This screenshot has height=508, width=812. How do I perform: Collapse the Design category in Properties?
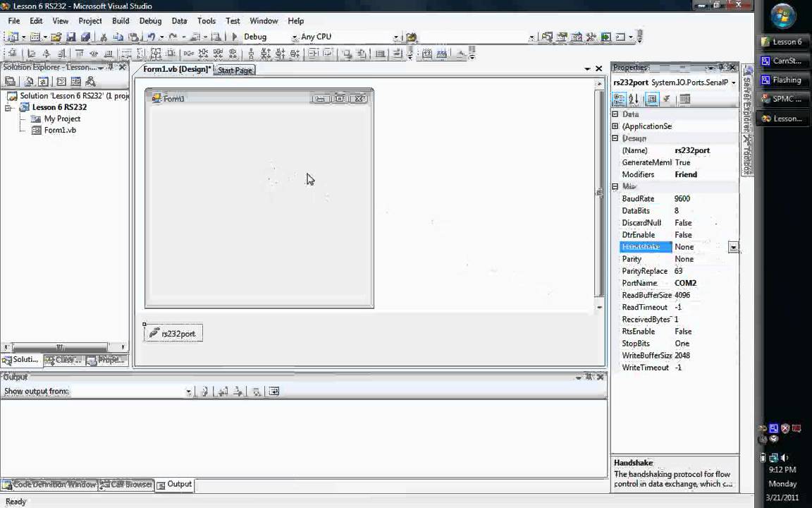(615, 138)
